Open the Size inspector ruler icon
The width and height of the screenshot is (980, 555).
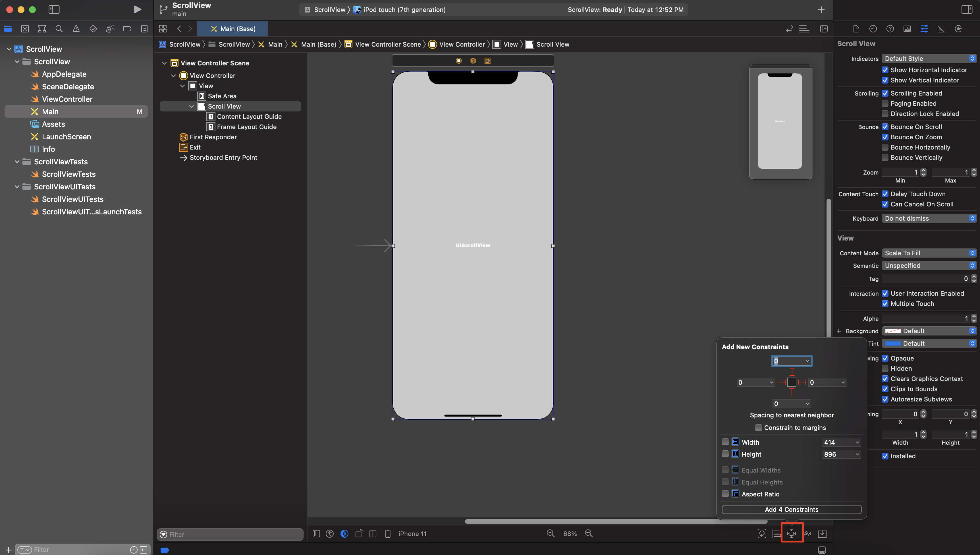tap(941, 29)
